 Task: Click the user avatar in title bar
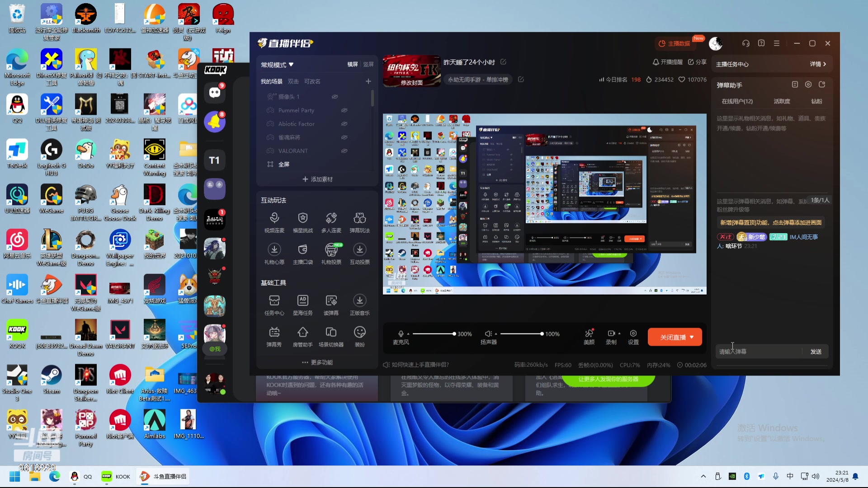(x=716, y=43)
